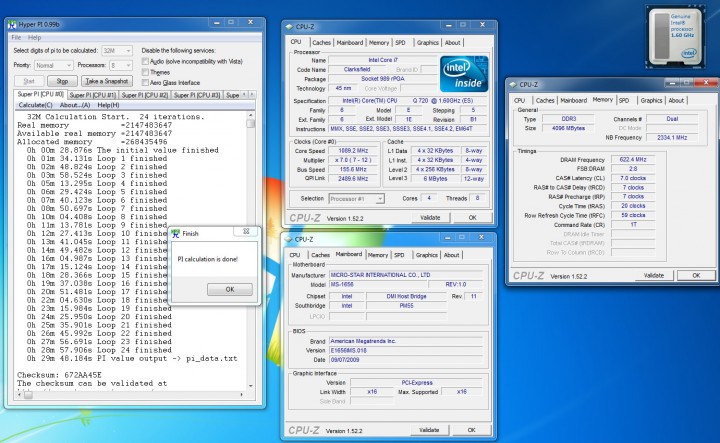Viewport: 720px width, 443px height.
Task: Open Memory tab in top CPU-Z window
Action: pyautogui.click(x=379, y=43)
